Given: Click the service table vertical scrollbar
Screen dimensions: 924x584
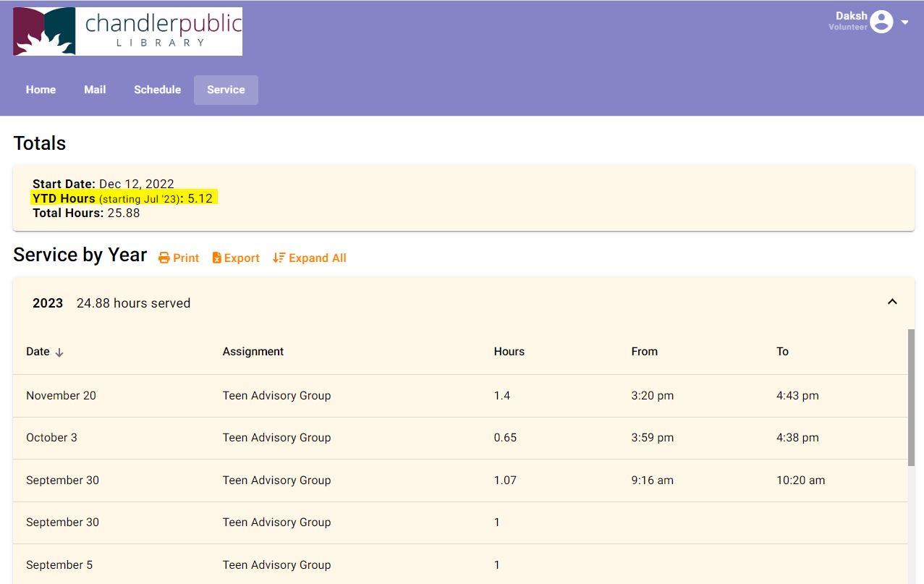Looking at the screenshot, I should pos(911,398).
